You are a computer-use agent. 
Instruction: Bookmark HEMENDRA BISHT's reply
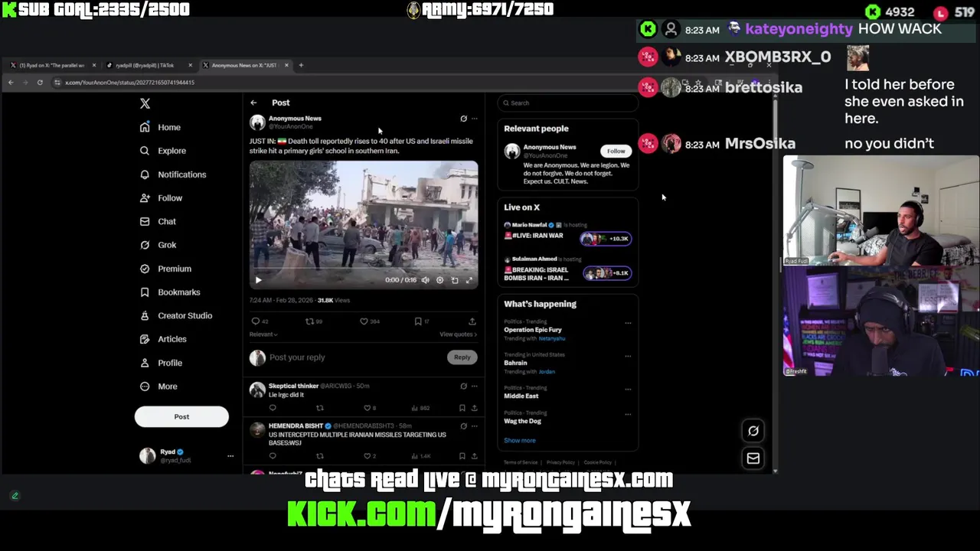[x=462, y=456]
